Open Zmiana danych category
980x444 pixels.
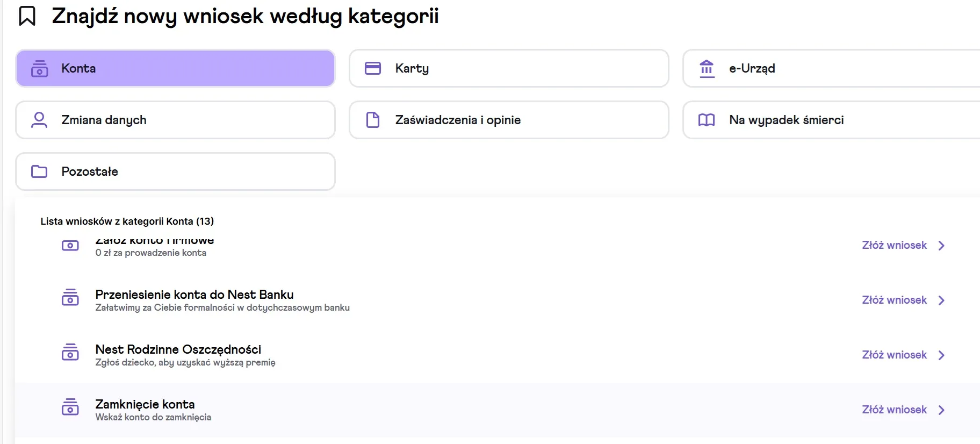click(175, 120)
